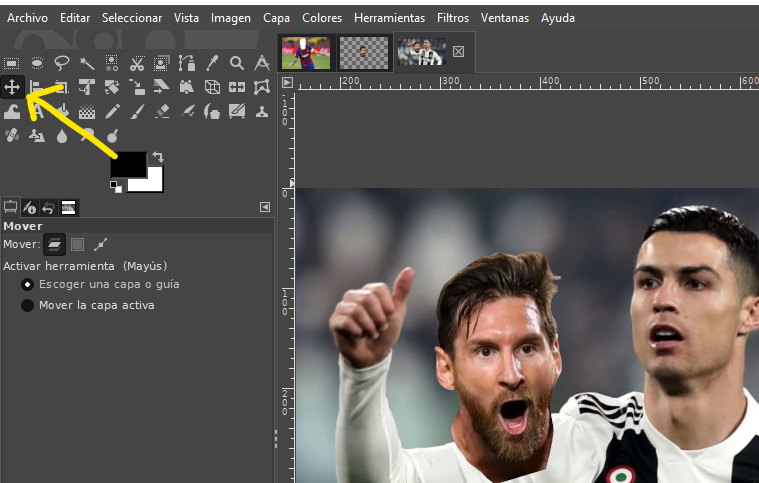Choose the Pencil tool

(112, 111)
